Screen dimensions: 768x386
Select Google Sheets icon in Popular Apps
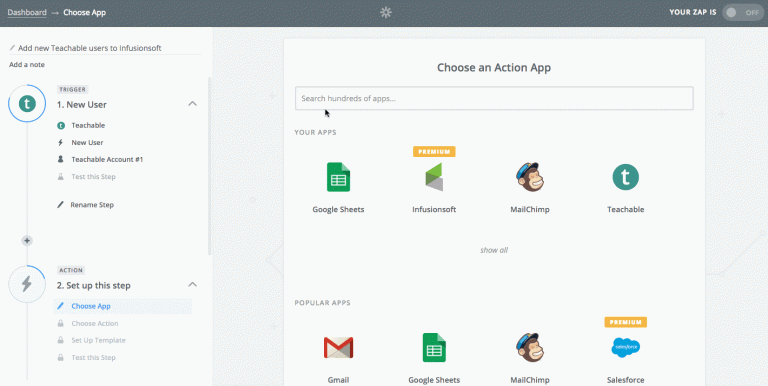[434, 347]
